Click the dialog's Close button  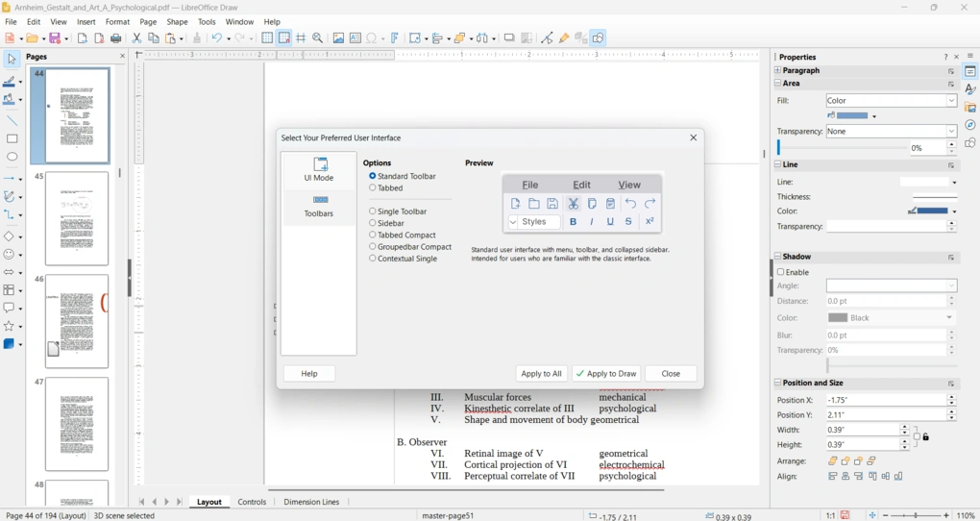click(x=671, y=373)
